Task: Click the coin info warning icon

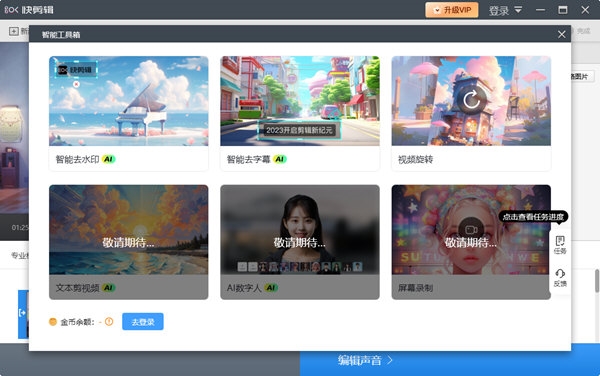Action: tap(109, 322)
